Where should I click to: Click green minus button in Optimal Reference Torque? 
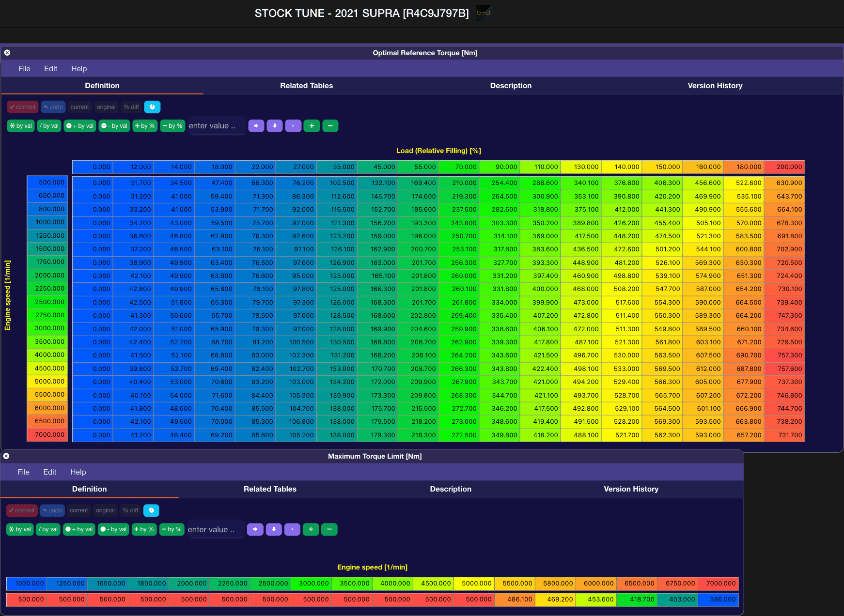[x=330, y=126]
